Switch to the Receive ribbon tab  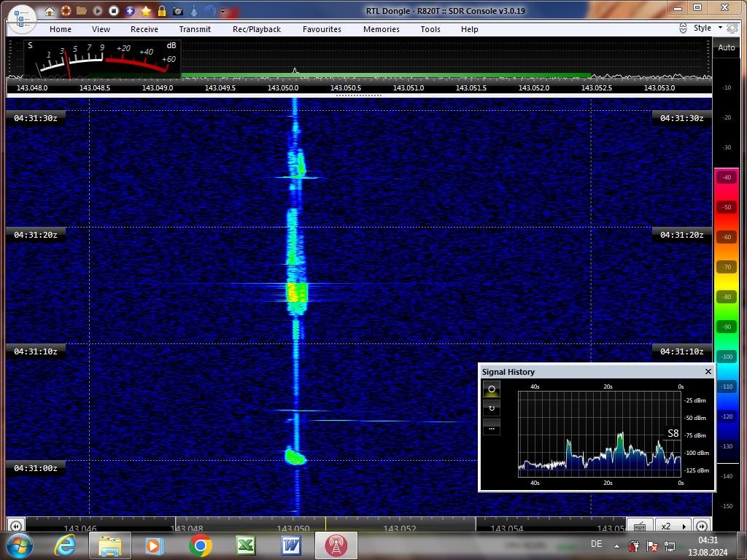pos(144,29)
